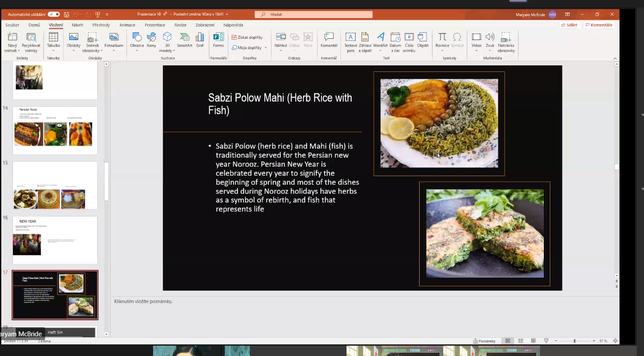
Task: Switch to the Zobrazení tab
Action: click(x=205, y=25)
